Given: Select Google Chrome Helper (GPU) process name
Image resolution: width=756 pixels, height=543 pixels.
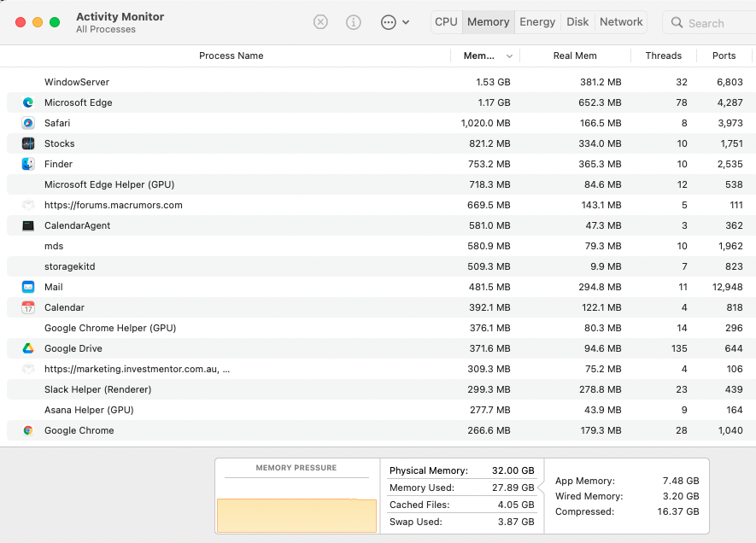Looking at the screenshot, I should (110, 328).
